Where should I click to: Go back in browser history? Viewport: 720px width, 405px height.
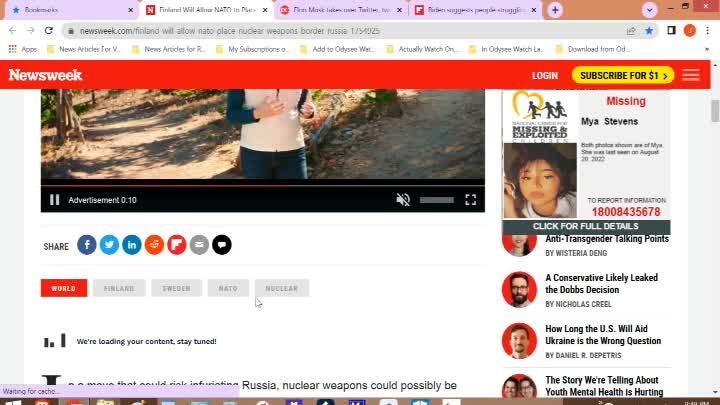12,31
